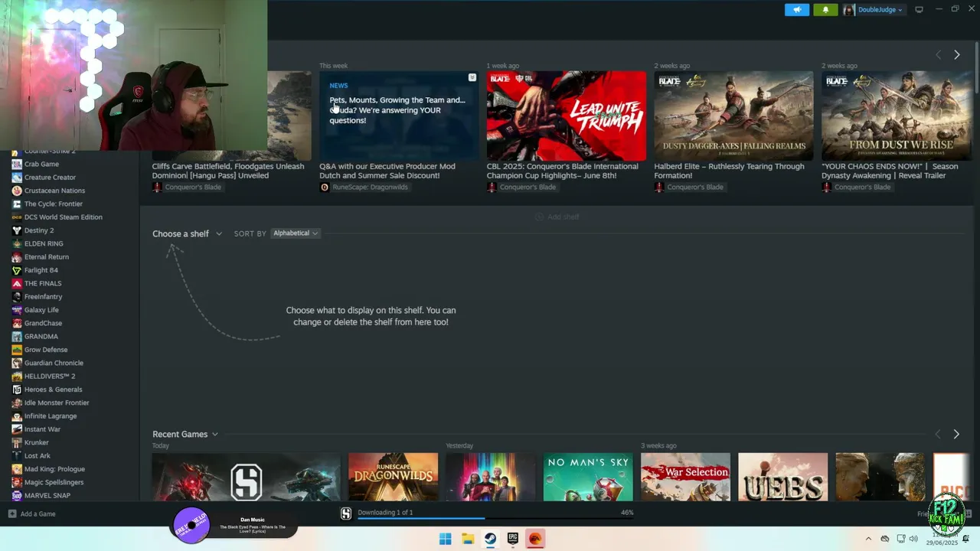Click the Downloading 1 of 1 progress bar
Viewport: 980px width, 551px height.
[495, 517]
